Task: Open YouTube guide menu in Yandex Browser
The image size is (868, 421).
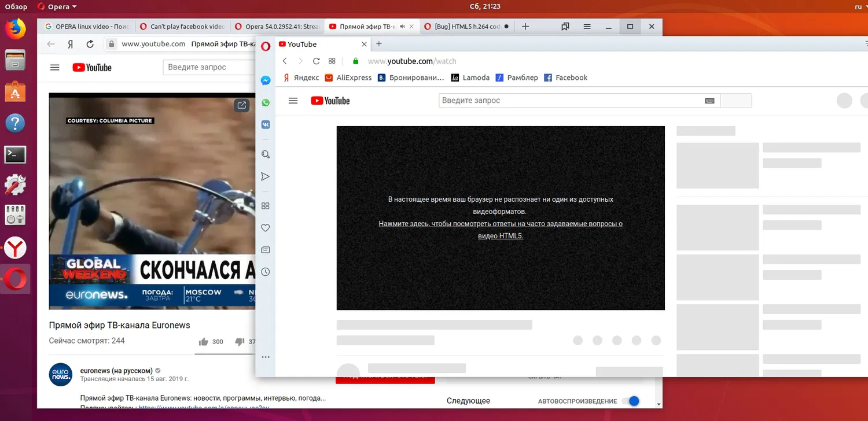Action: 55,68
